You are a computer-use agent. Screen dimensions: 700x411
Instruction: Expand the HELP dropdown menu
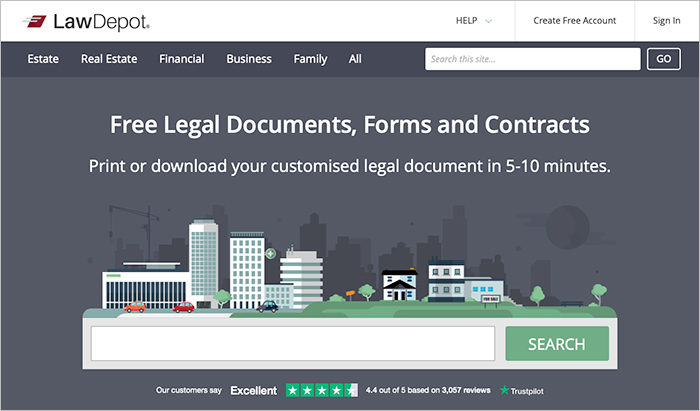point(474,21)
